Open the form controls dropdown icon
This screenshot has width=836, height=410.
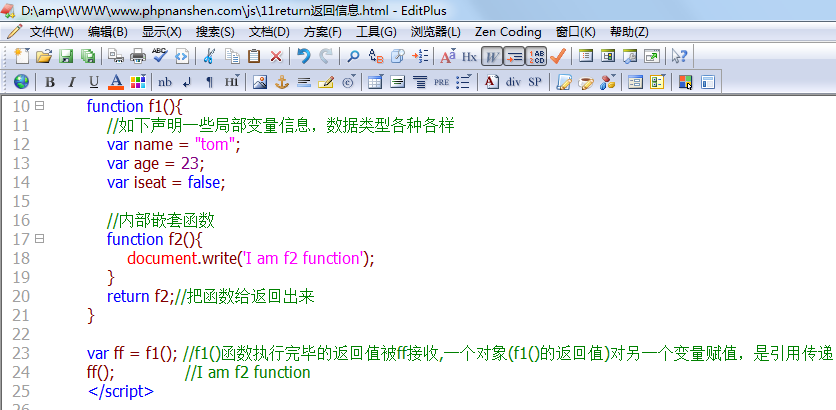[x=657, y=82]
